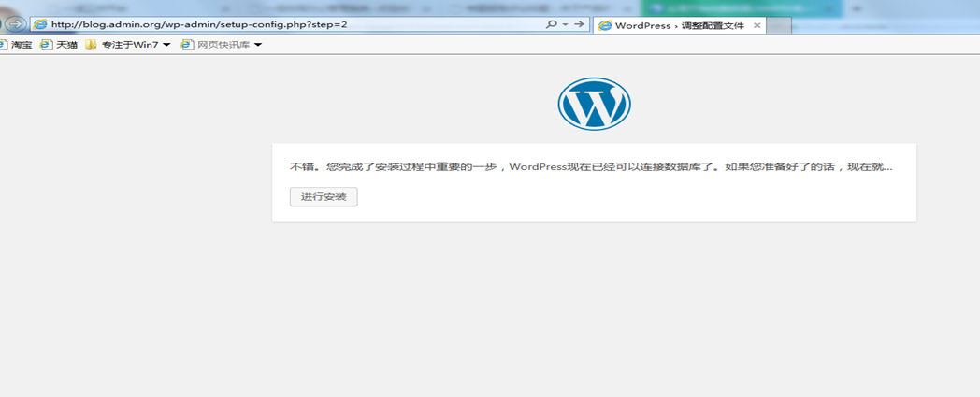The image size is (980, 397).
Task: Click the 天猫 bookmark IE icon
Action: pos(46,44)
